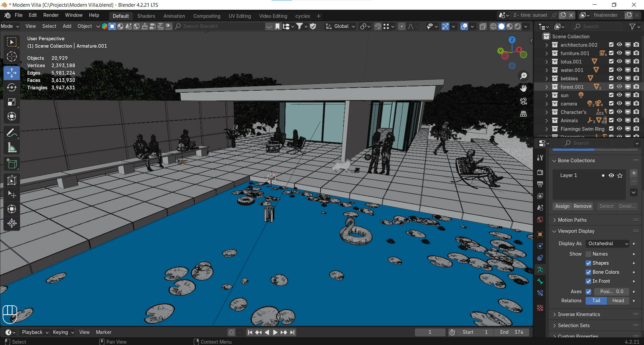Select the Head relations button
Screen dimensions: 644x345
(x=618, y=301)
